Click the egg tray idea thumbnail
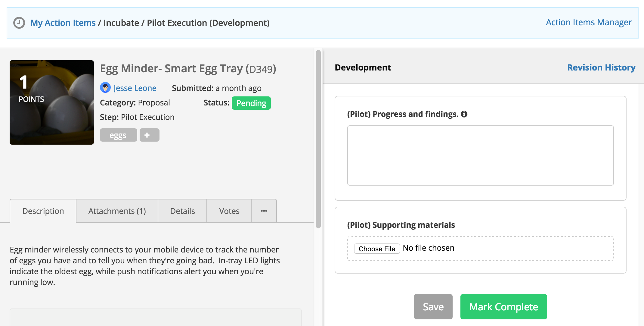Screen dimensions: 644x326 52,102
